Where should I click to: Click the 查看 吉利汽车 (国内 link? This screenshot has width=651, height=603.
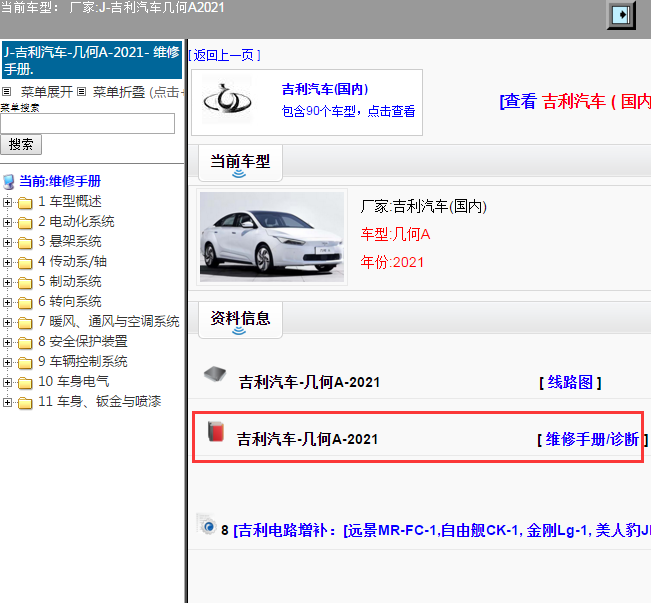click(575, 101)
